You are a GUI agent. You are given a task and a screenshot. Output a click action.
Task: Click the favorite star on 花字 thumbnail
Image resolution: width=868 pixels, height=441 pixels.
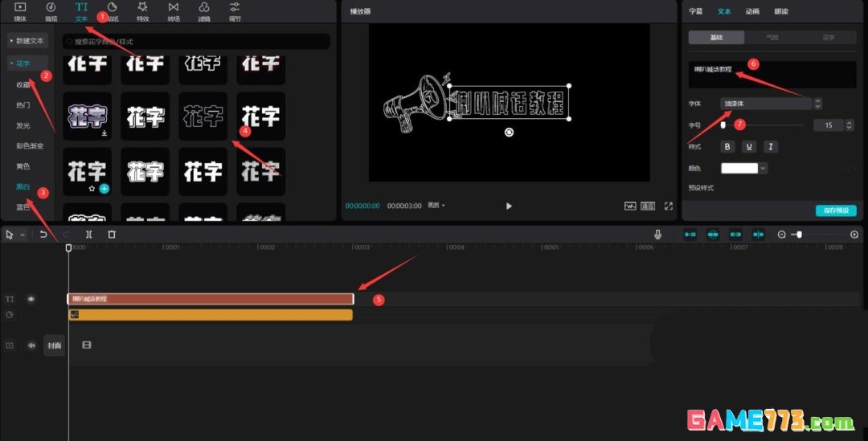pos(92,189)
